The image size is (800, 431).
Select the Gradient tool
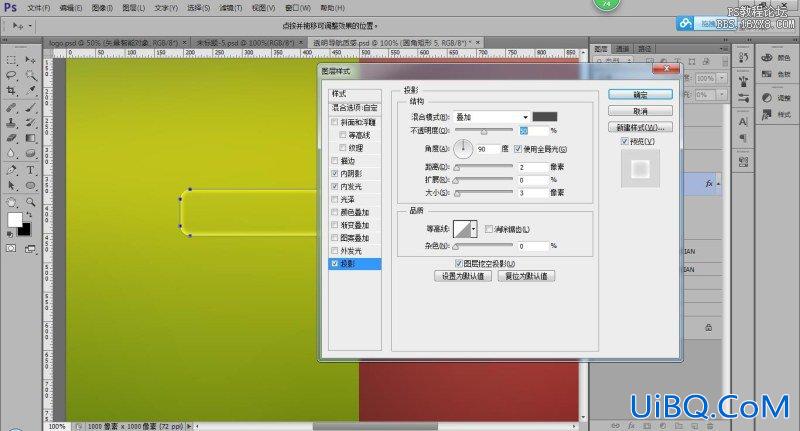[x=31, y=138]
